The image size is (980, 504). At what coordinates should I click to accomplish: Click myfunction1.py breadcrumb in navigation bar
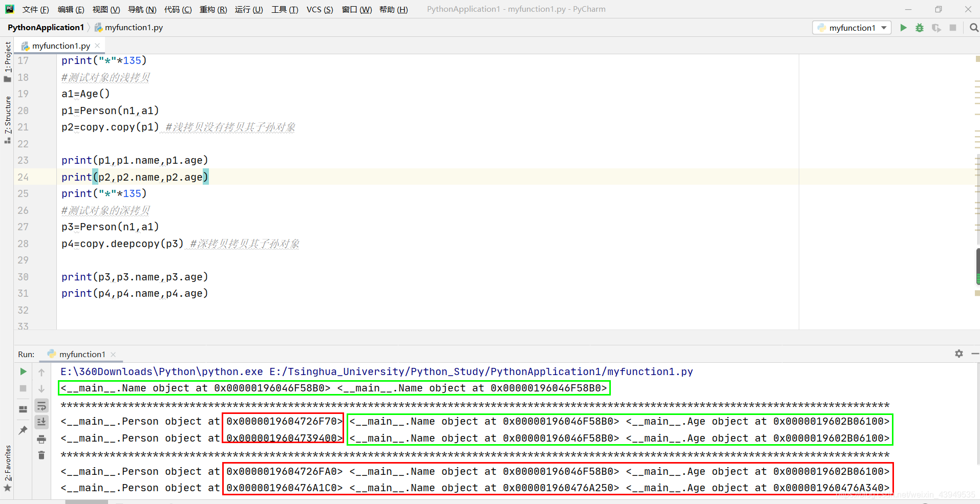pos(129,27)
